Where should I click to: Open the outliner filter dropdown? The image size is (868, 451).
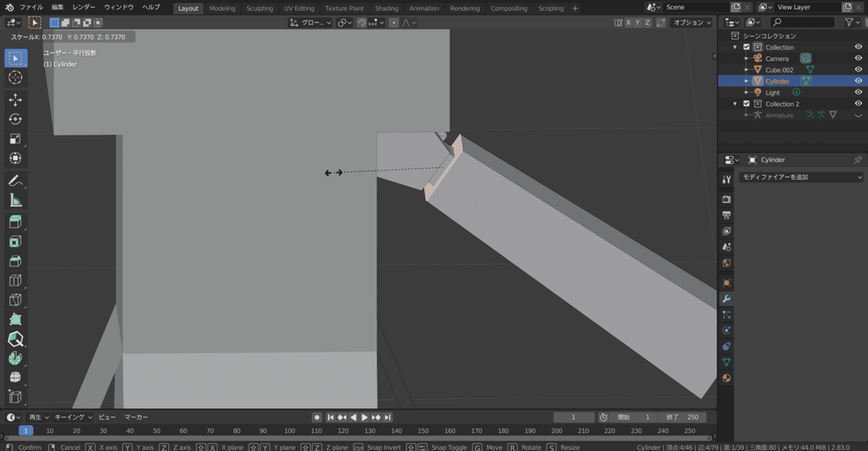click(853, 22)
